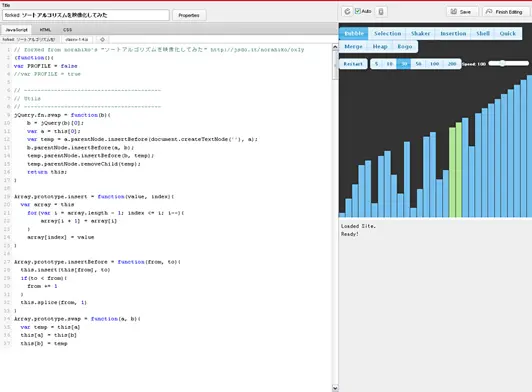The width and height of the screenshot is (532, 392).
Task: Click the first green highlighted bar
Action: point(452,172)
